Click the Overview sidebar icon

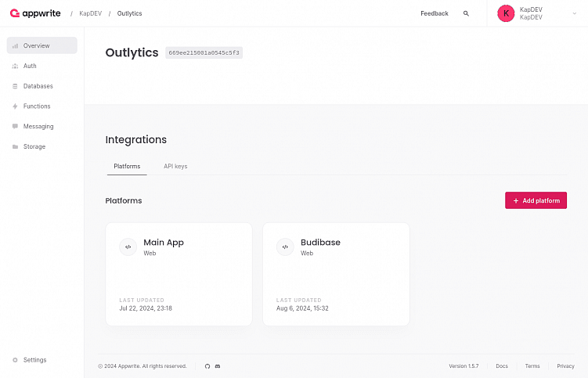click(x=15, y=46)
